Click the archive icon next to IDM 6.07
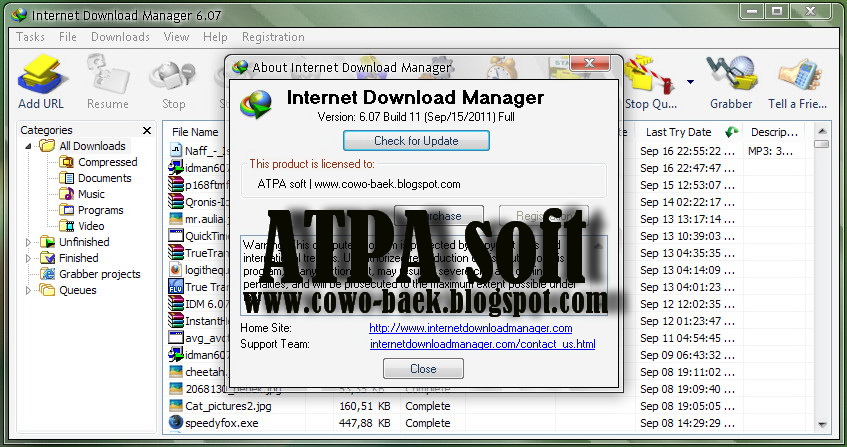847x447 pixels. 176,303
